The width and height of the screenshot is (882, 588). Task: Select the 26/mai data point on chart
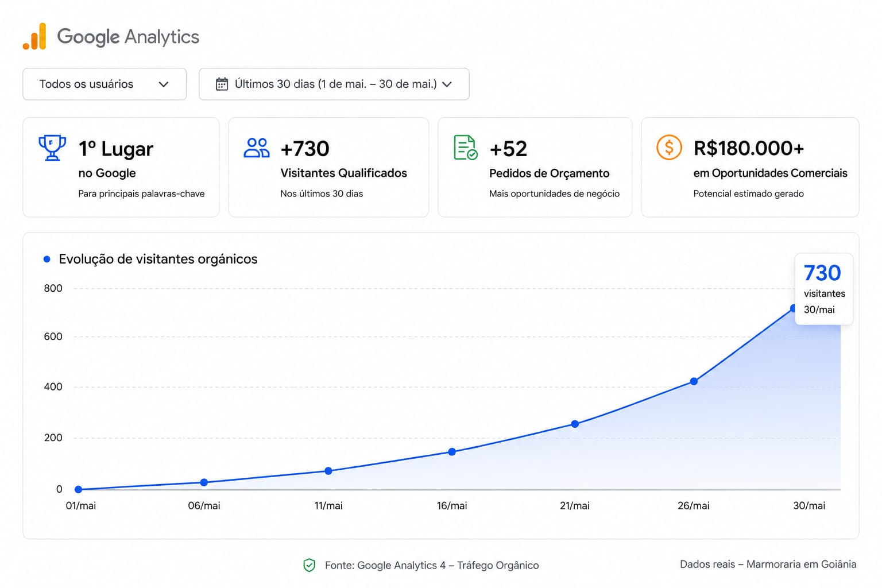tap(694, 381)
